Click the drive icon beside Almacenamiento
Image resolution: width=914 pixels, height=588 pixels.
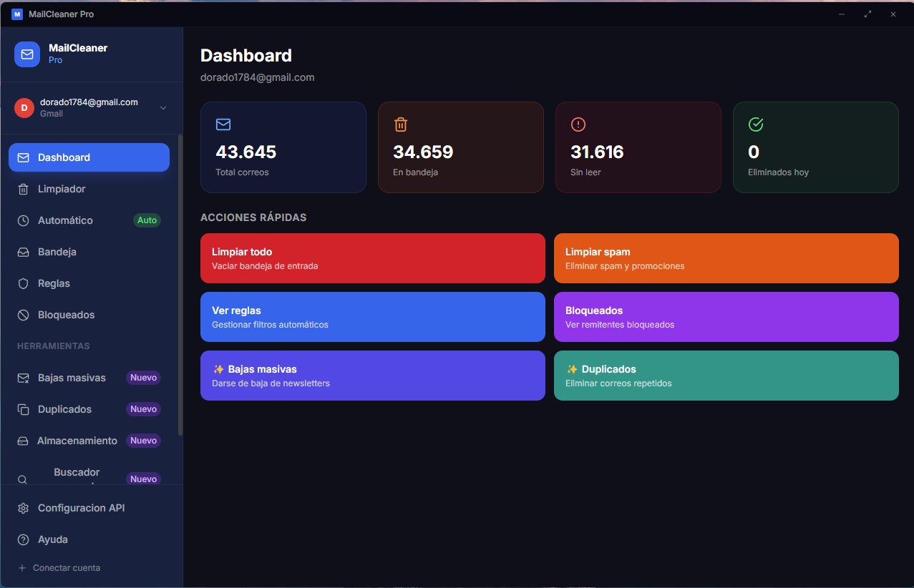click(23, 441)
